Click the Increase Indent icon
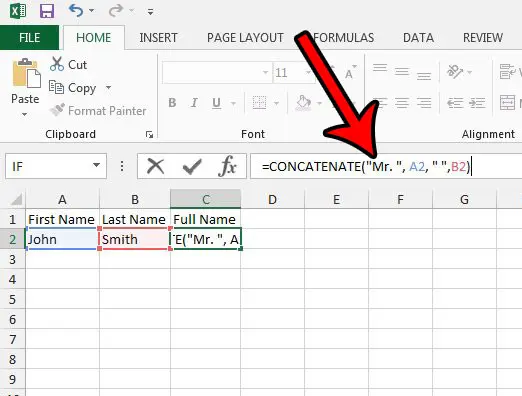The width and height of the screenshot is (522, 396). (x=477, y=103)
